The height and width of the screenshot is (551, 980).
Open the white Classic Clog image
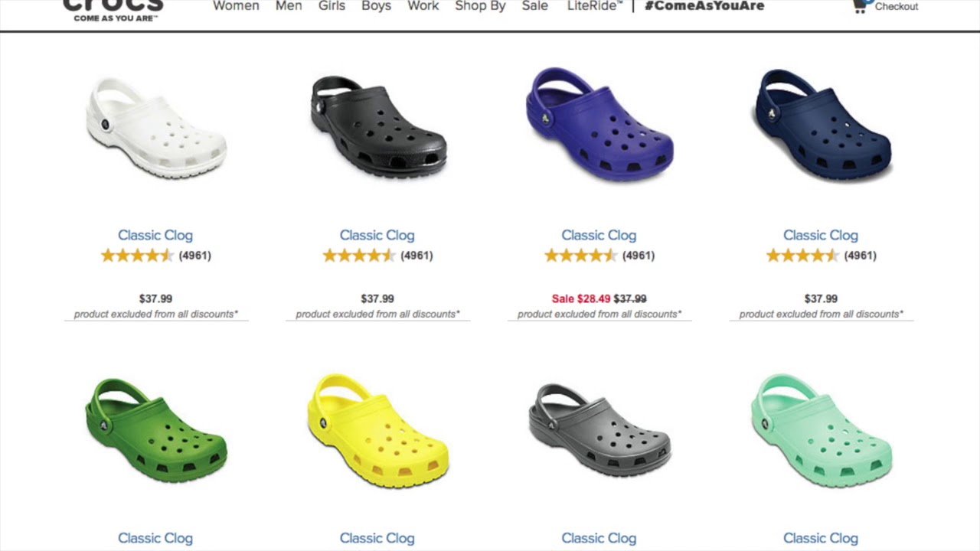click(155, 128)
